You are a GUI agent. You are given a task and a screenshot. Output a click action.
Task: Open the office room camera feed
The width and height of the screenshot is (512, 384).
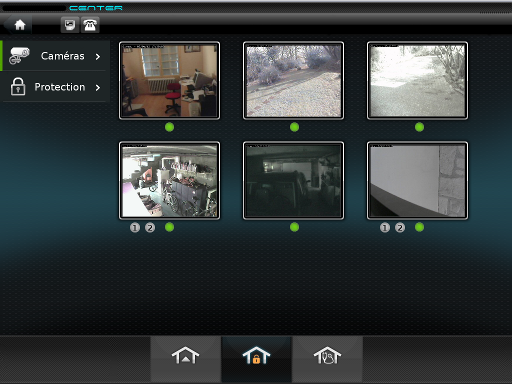pyautogui.click(x=169, y=80)
